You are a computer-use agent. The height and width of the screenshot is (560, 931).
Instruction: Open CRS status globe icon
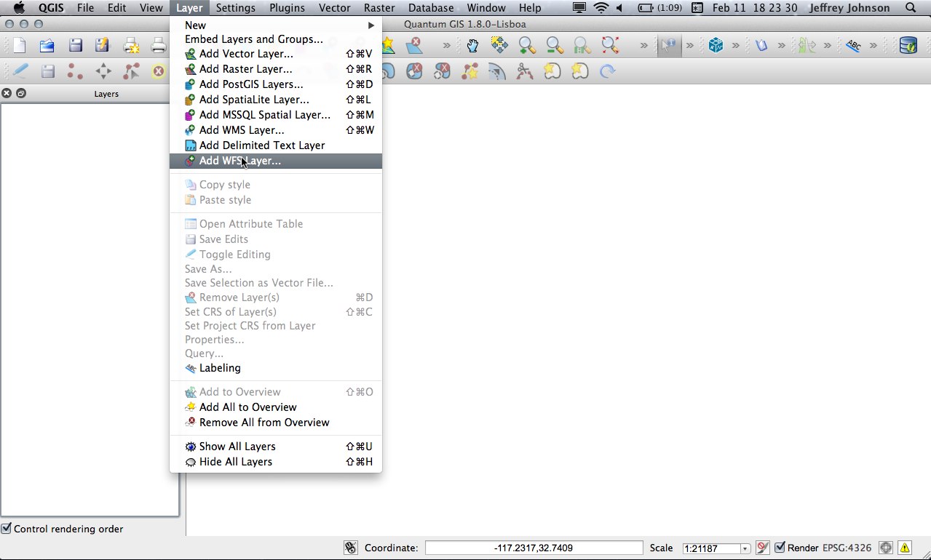click(x=886, y=548)
